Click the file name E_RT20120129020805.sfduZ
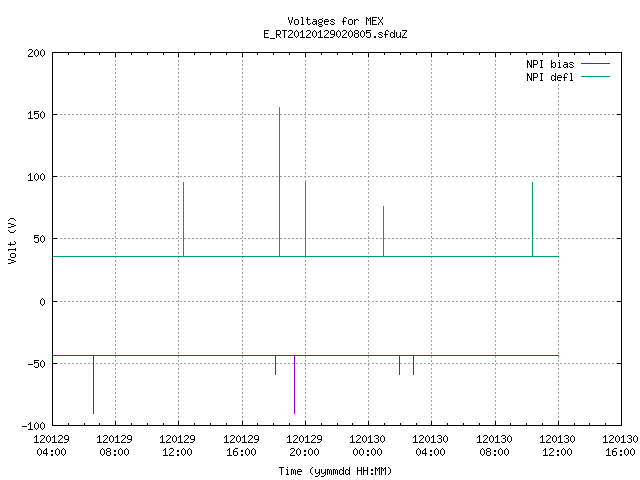 (335, 34)
